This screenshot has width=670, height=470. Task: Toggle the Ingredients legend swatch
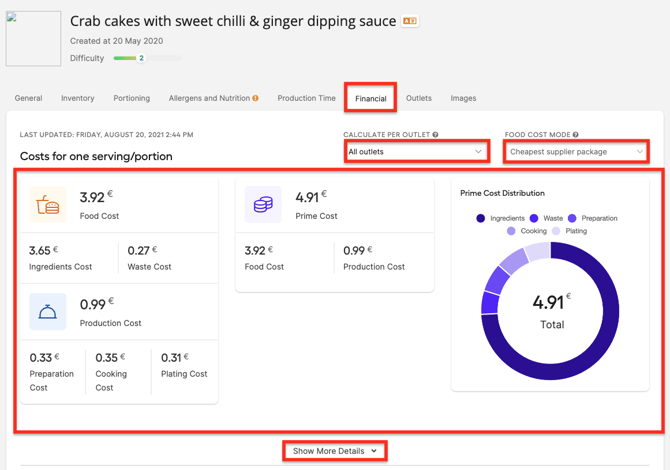481,218
